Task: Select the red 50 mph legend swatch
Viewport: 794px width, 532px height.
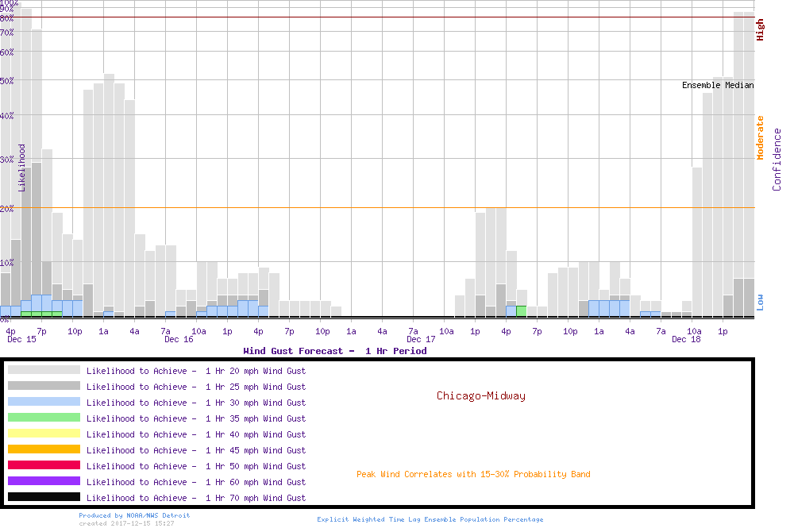Action: point(44,465)
